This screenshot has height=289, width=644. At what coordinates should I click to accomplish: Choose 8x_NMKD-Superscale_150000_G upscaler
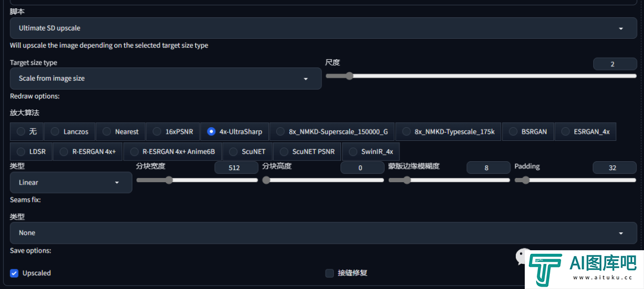pyautogui.click(x=332, y=131)
